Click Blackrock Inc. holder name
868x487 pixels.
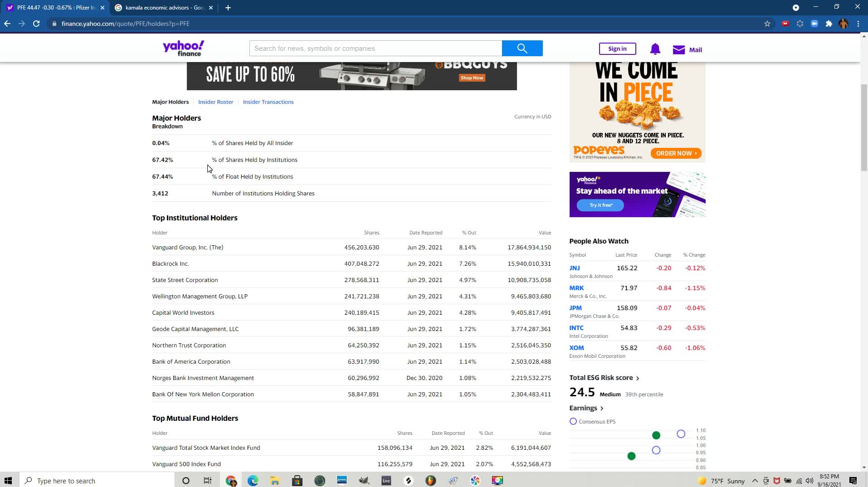(170, 264)
